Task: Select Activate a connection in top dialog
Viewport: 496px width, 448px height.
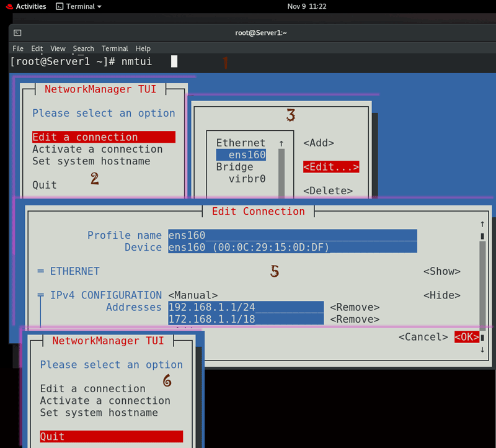Action: 97,149
